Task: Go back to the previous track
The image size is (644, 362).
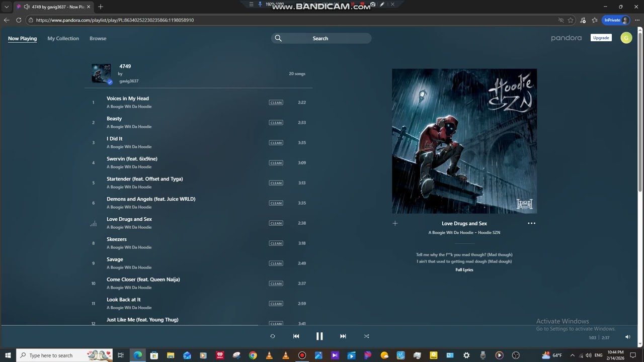Action: coord(296,336)
